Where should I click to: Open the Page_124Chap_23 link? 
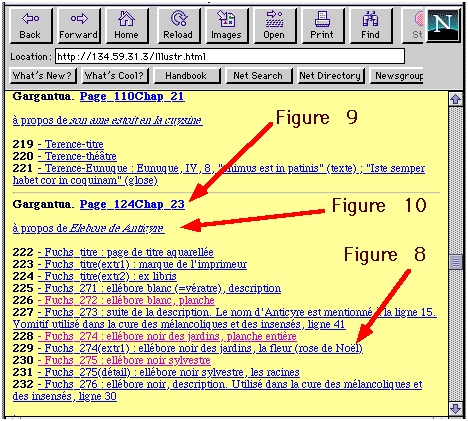click(x=132, y=204)
